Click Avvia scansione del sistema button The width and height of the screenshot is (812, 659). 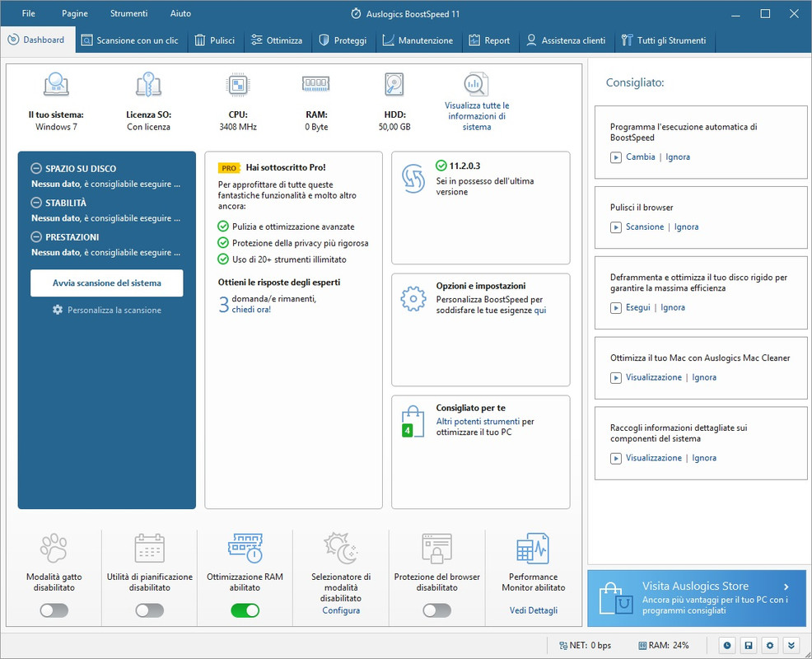coord(107,283)
